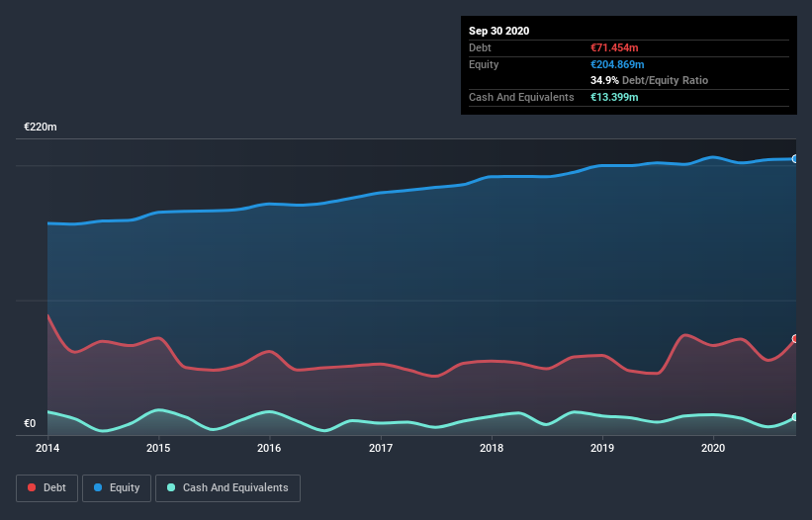
Task: Click the €220m y-axis label
Action: click(x=41, y=128)
